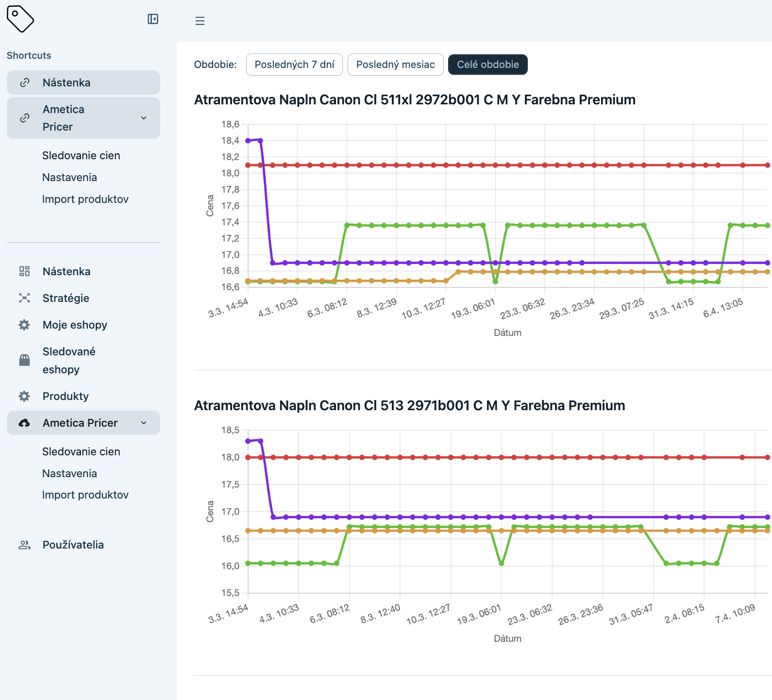
Task: Click the 8.3. 12:40 date label
Action: pos(381,614)
